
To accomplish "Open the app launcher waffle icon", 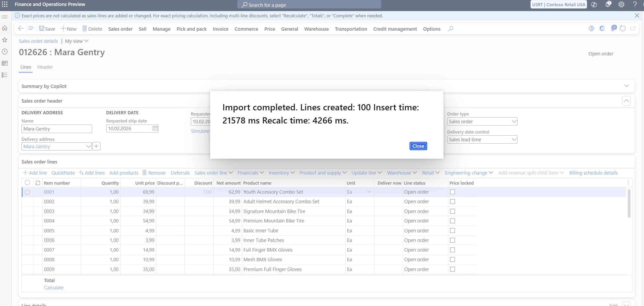I will pyautogui.click(x=5, y=4).
